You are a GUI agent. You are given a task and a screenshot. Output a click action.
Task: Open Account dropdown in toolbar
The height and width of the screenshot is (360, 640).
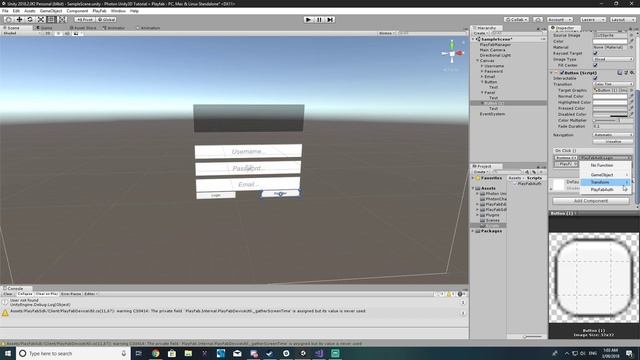click(x=560, y=19)
